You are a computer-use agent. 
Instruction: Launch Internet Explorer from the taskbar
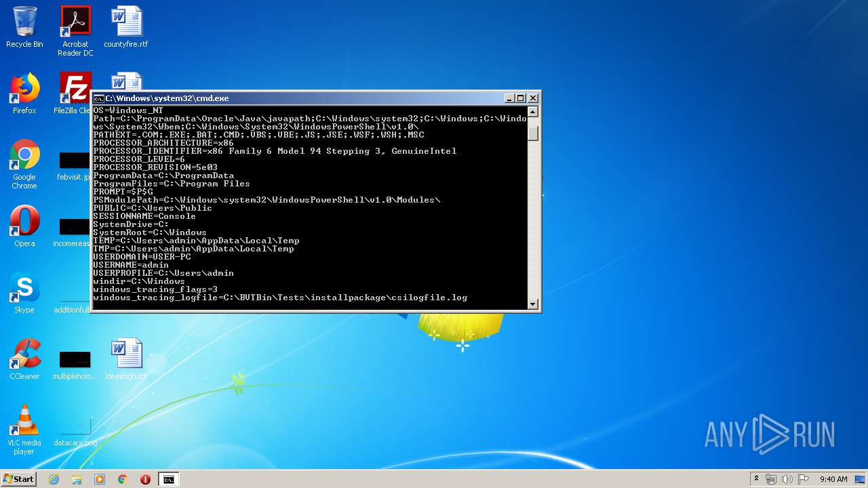click(54, 479)
